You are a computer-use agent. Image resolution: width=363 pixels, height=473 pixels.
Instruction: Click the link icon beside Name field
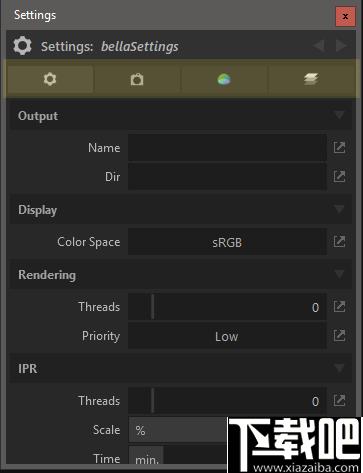(339, 147)
